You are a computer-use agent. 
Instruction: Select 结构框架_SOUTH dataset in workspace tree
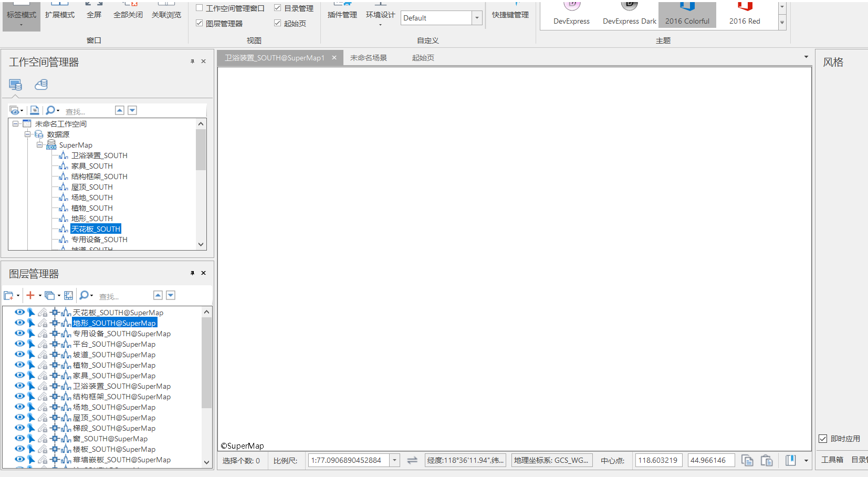(x=99, y=177)
